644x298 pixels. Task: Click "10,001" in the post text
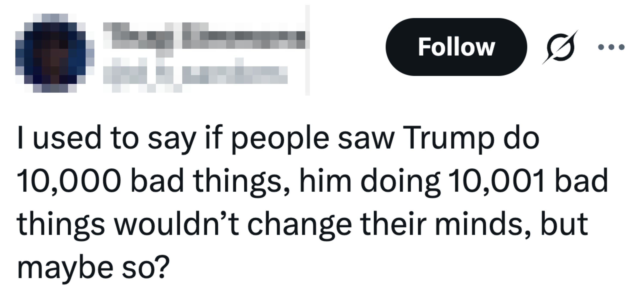click(x=496, y=181)
